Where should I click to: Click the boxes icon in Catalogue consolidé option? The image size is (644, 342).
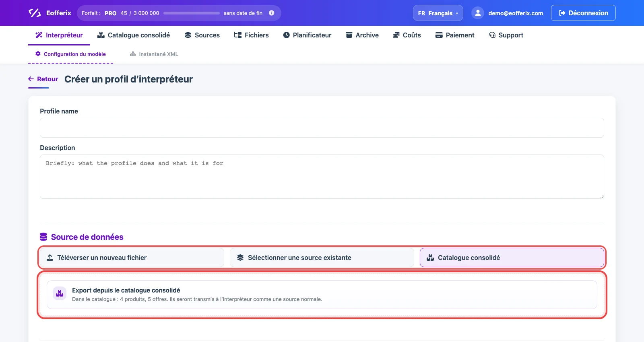(x=430, y=258)
